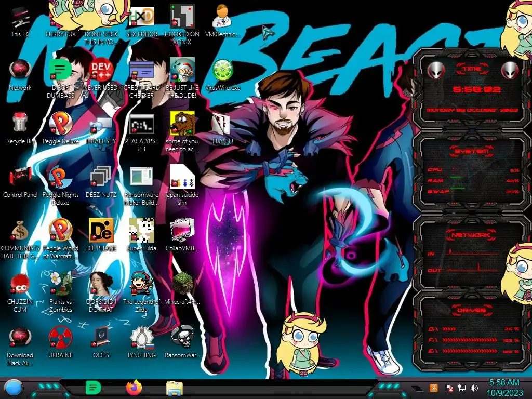Open the CREDIT CARD CHECKER shortcut
Screen dimensions: 532x399
pos(141,79)
